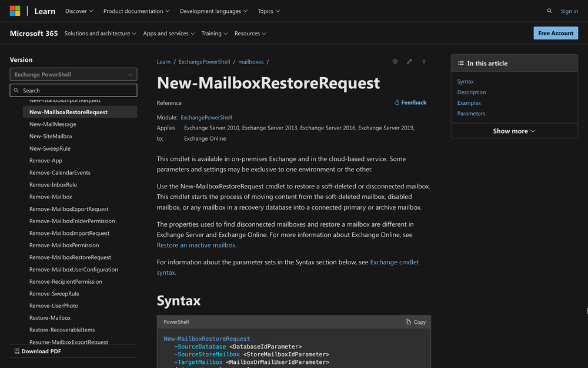Screen dimensions: 588x368
Task: Expand the Show more article links
Action: tap(514, 131)
